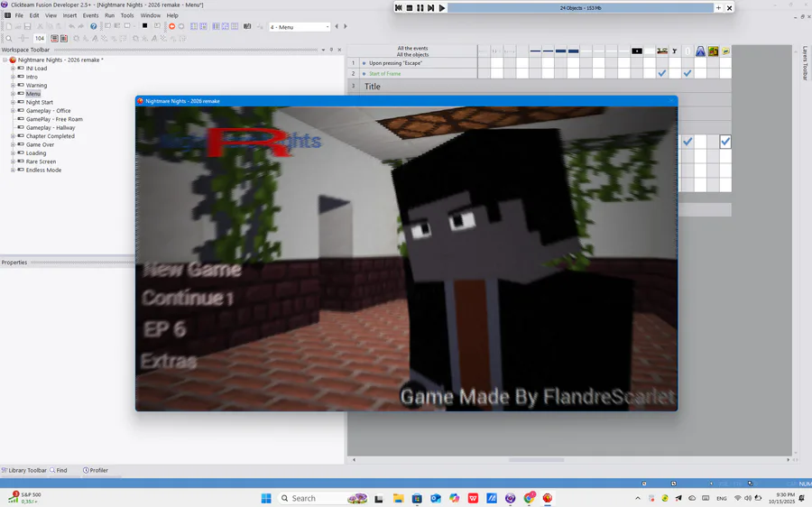Click the Save toolbar icon

27,26
